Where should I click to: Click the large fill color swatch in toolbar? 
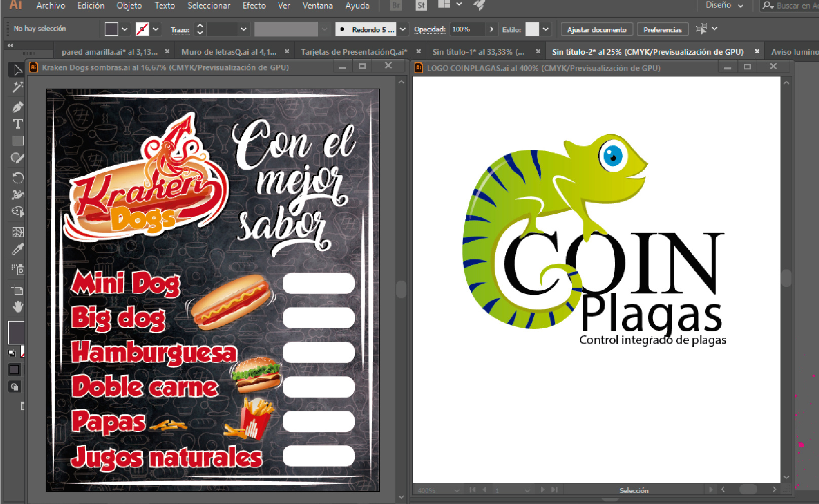(x=16, y=332)
